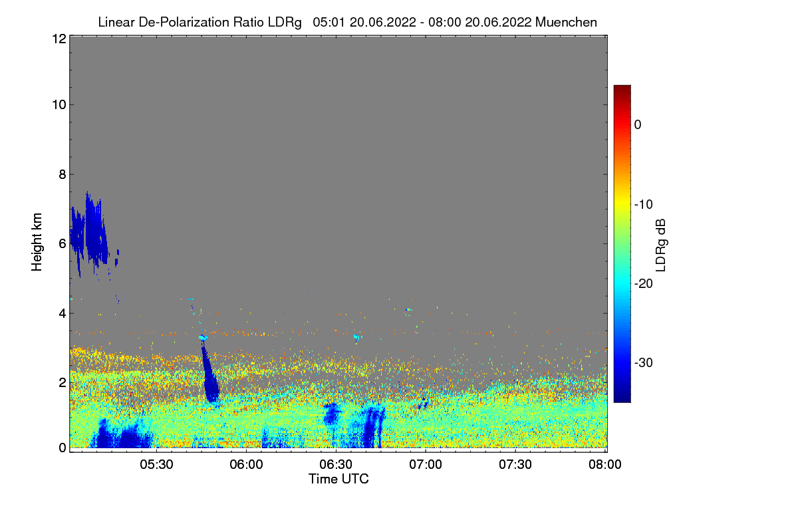Click the 'LDRg dB' colorbar label
The height and width of the screenshot is (532, 798).
coord(660,245)
